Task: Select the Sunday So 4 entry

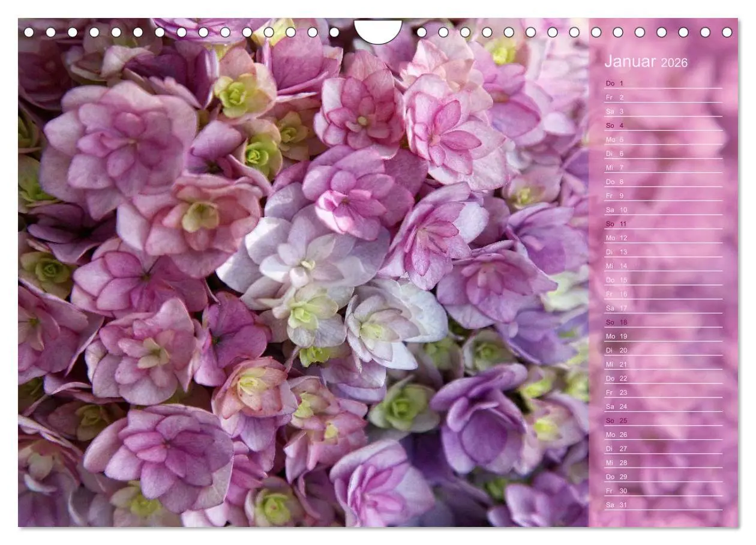Action: [615, 126]
